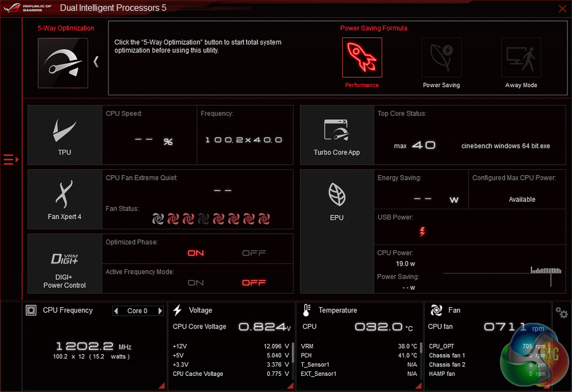Open the Fan Xpert 4 panel
This screenshot has height=392, width=572.
point(65,199)
